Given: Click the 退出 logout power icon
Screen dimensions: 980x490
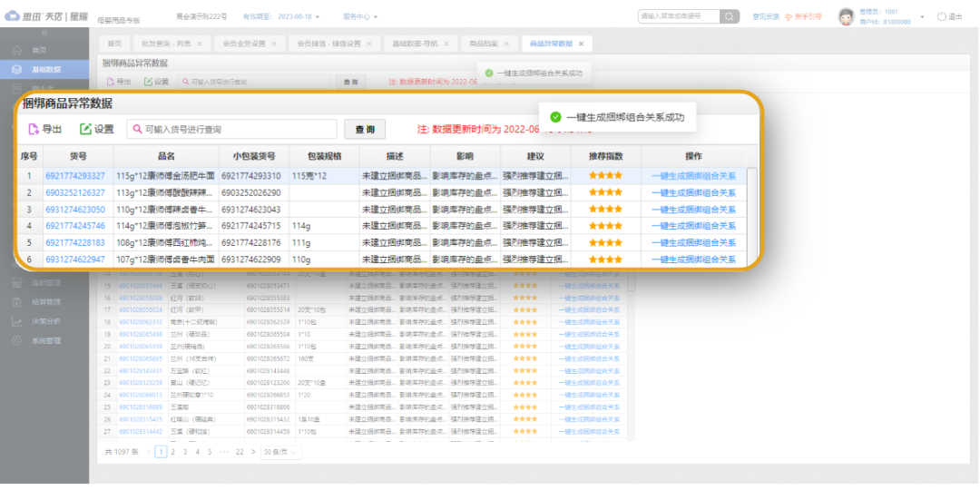Looking at the screenshot, I should click(x=941, y=16).
